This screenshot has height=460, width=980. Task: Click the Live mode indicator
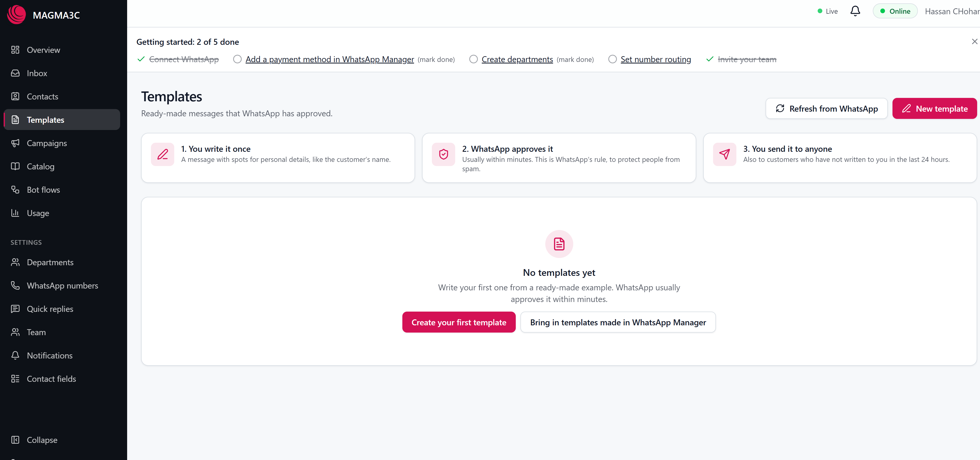click(827, 11)
